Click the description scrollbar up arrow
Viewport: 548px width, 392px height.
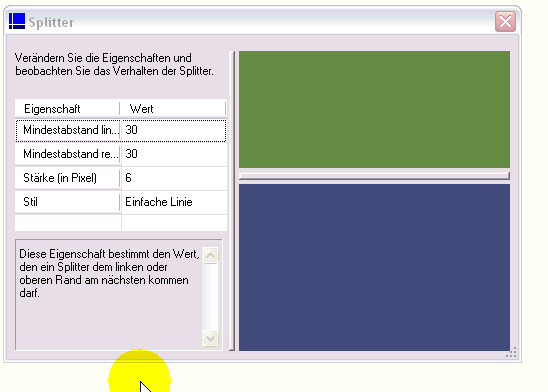coord(210,255)
